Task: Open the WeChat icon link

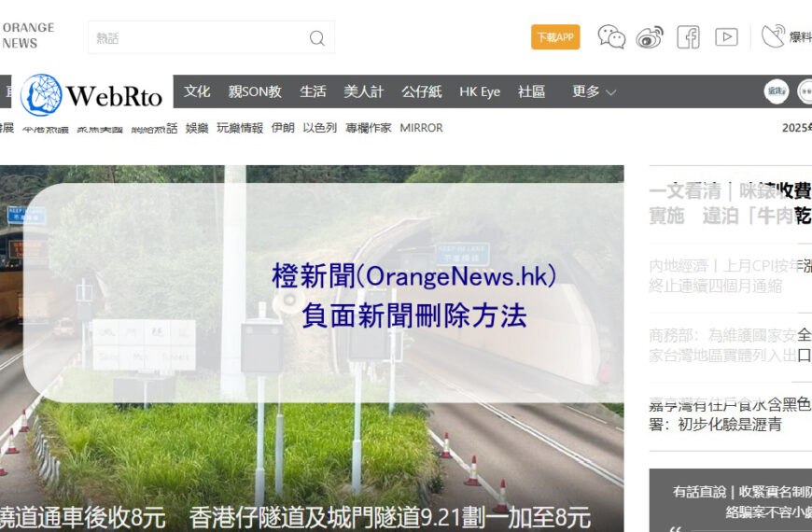Action: pyautogui.click(x=611, y=37)
